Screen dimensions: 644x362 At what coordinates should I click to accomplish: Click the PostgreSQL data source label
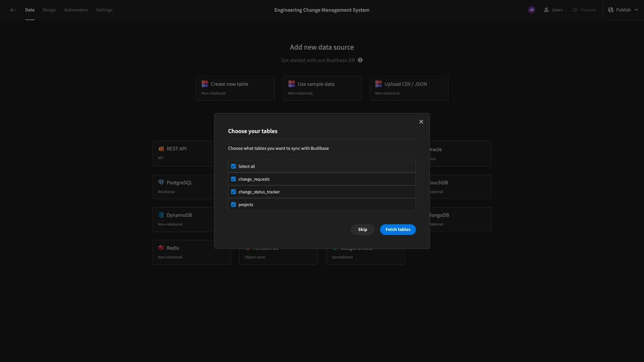(x=179, y=182)
